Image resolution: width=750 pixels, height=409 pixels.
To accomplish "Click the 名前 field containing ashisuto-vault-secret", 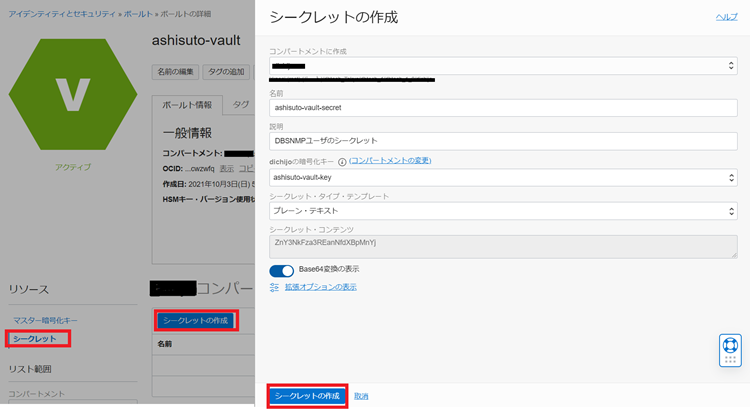I will [503, 108].
